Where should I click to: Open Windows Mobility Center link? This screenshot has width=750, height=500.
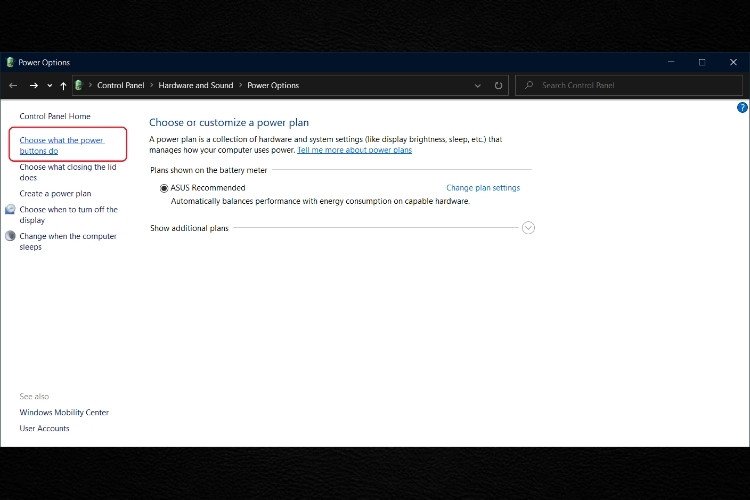pos(64,412)
